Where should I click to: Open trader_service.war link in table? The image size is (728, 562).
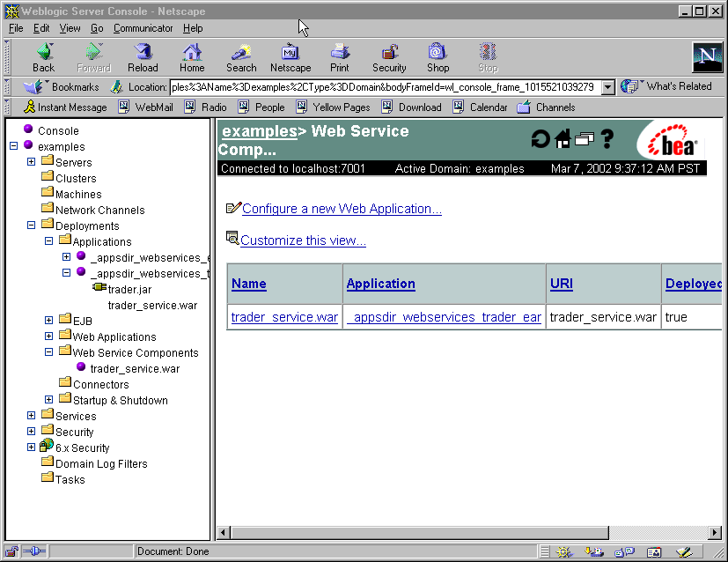tap(284, 317)
